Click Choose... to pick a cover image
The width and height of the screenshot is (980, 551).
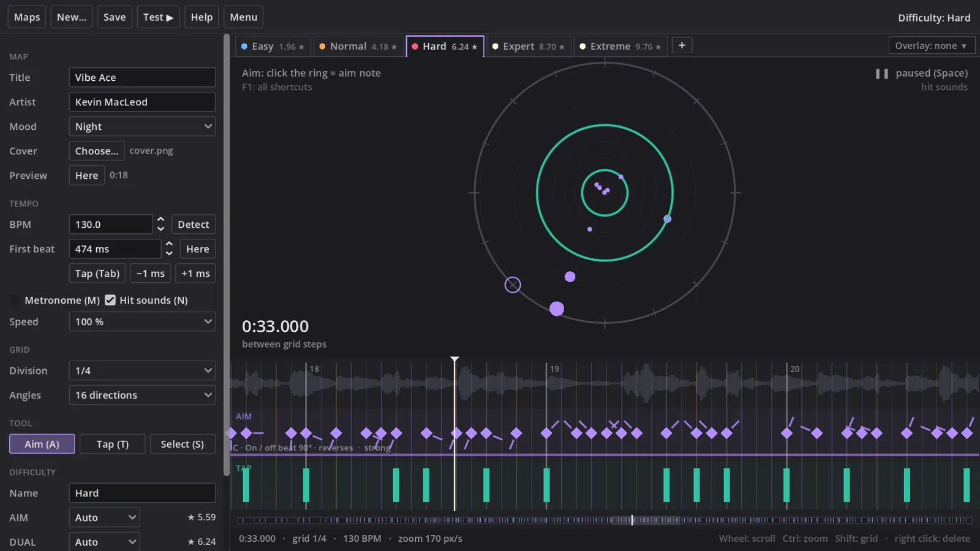coord(97,151)
